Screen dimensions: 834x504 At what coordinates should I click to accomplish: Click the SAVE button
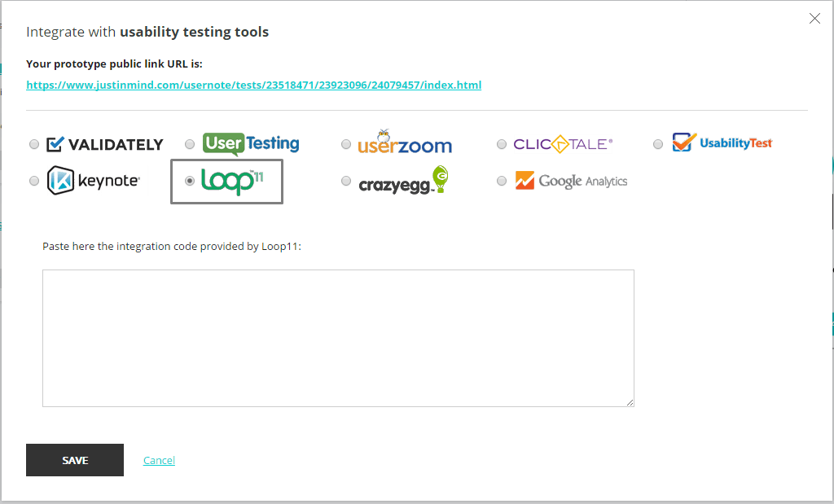pos(75,460)
